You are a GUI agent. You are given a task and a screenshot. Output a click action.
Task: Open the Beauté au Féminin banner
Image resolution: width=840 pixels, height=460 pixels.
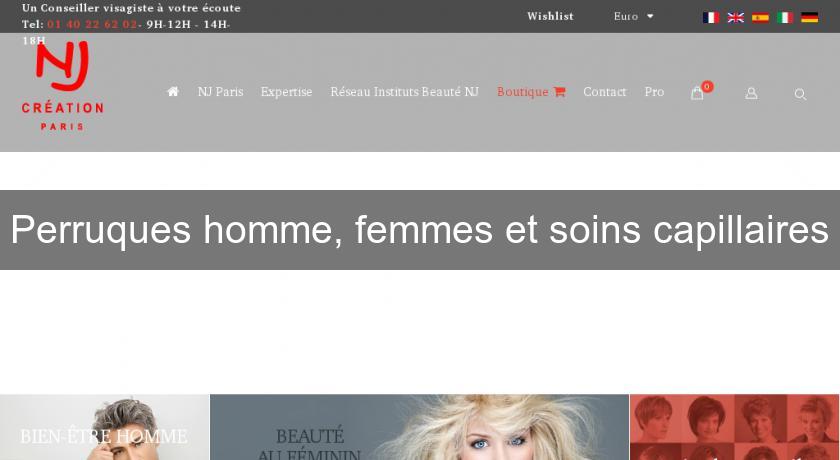(x=419, y=427)
